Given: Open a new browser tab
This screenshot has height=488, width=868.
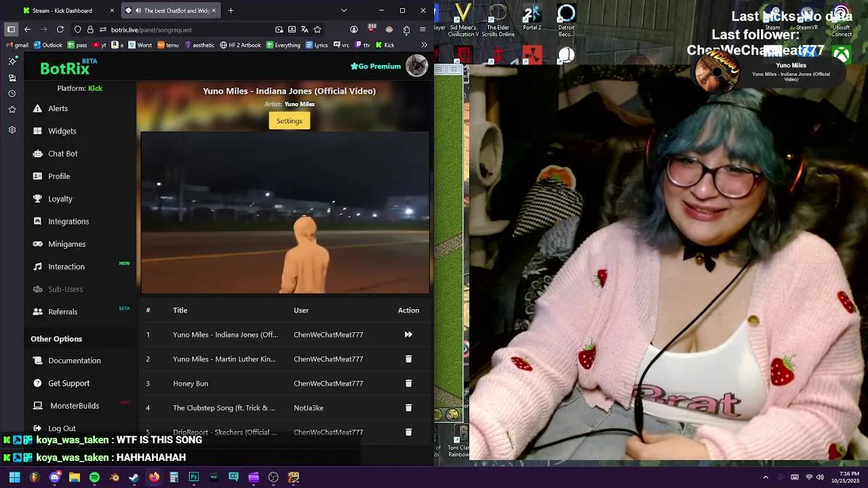Looking at the screenshot, I should click(x=231, y=10).
